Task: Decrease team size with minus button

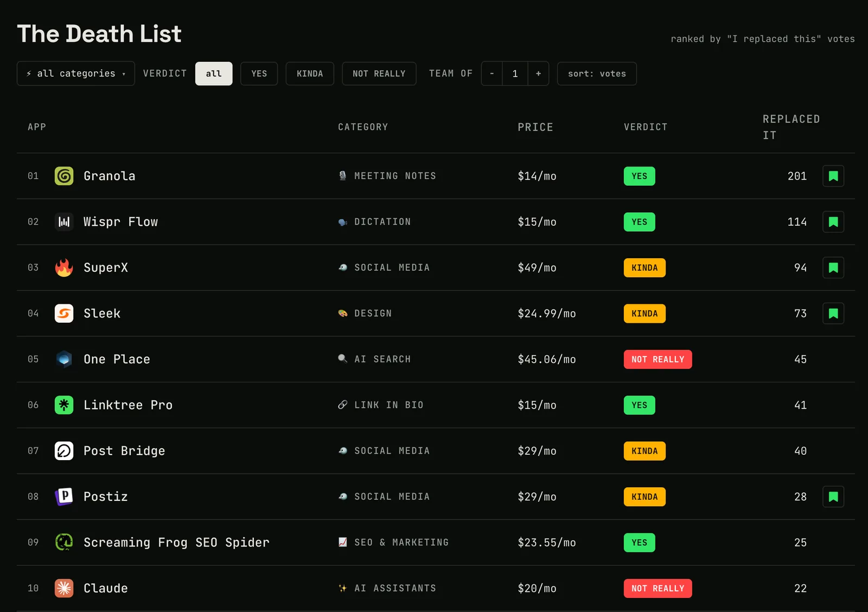Action: pyautogui.click(x=492, y=73)
